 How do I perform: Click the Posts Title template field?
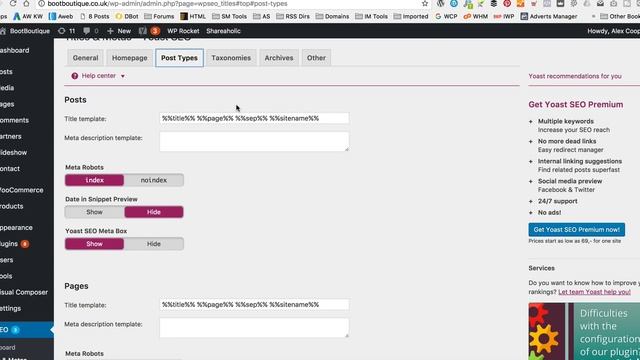click(x=254, y=118)
